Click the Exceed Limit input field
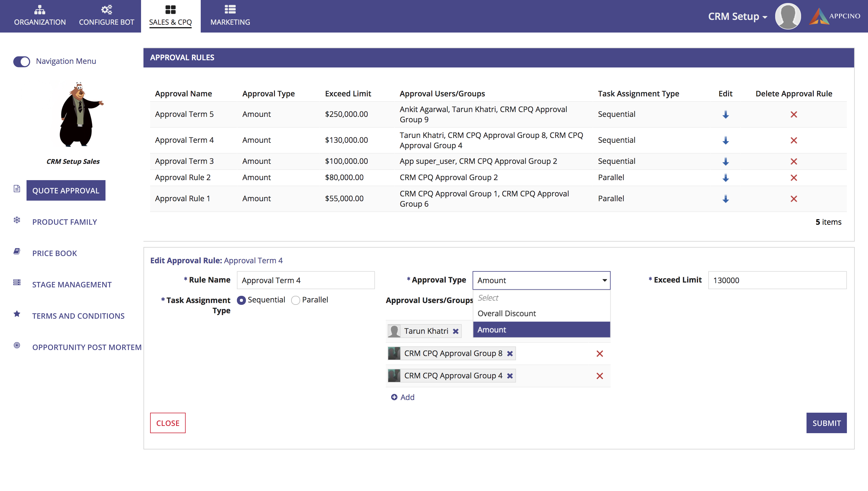Viewport: 868px width, 491px height. [x=777, y=280]
